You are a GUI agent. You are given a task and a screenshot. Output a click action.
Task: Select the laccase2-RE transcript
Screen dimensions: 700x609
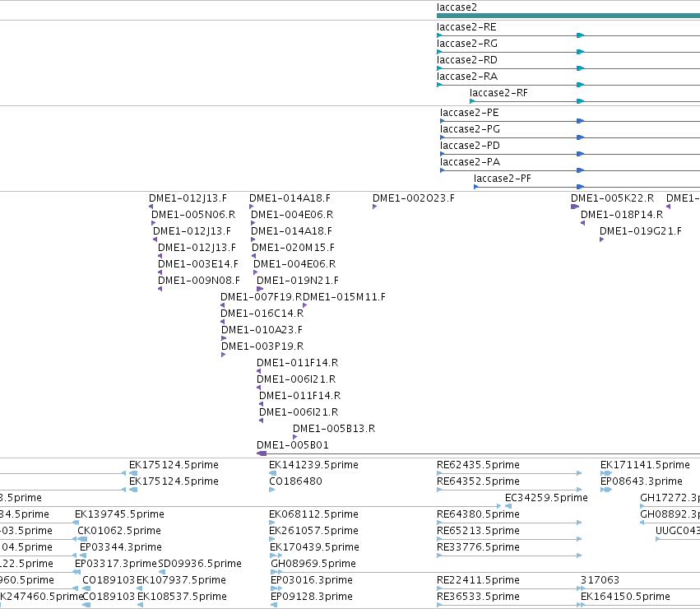(568, 35)
